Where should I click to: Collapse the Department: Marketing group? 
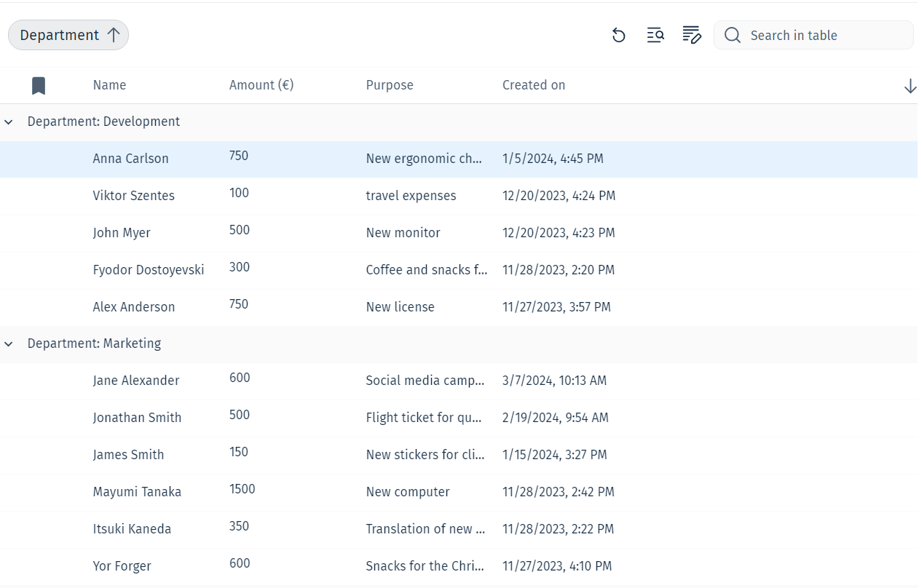tap(9, 344)
